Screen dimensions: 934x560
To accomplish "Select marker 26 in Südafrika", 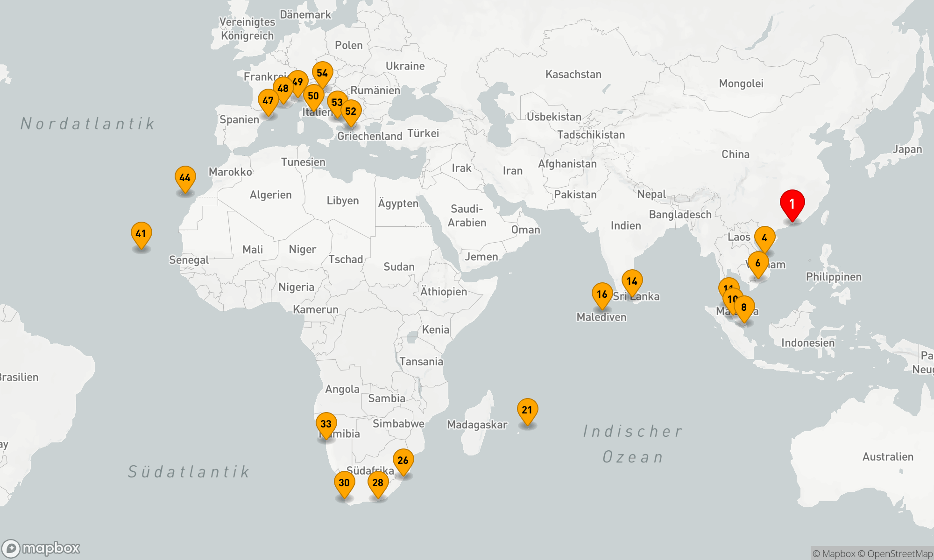I will tap(403, 461).
